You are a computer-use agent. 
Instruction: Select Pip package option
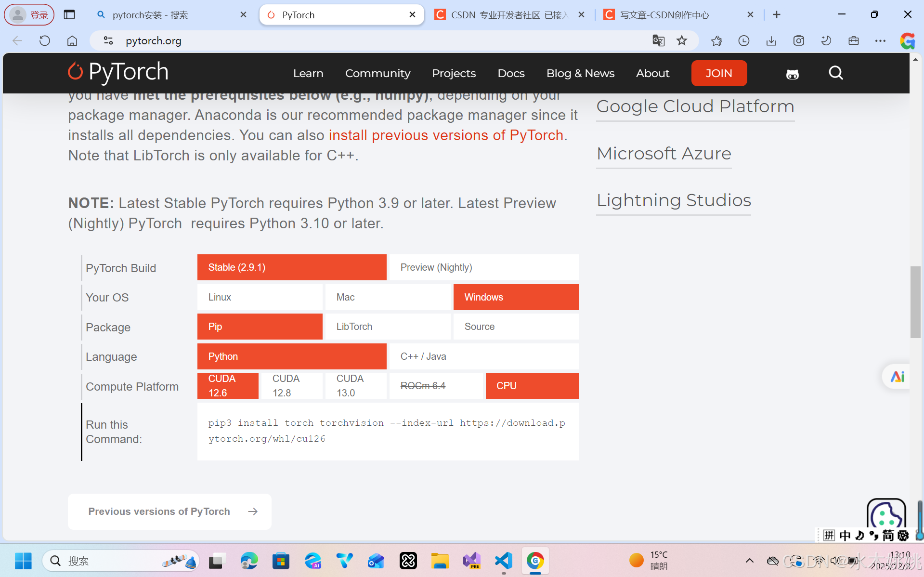click(260, 327)
